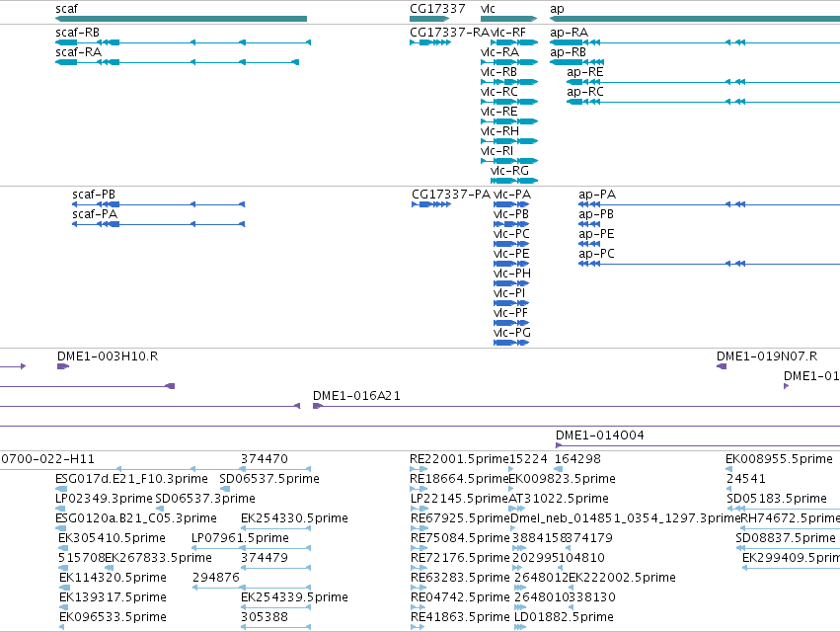Click the 294876 EST label
This screenshot has height=632, width=840.
[216, 578]
